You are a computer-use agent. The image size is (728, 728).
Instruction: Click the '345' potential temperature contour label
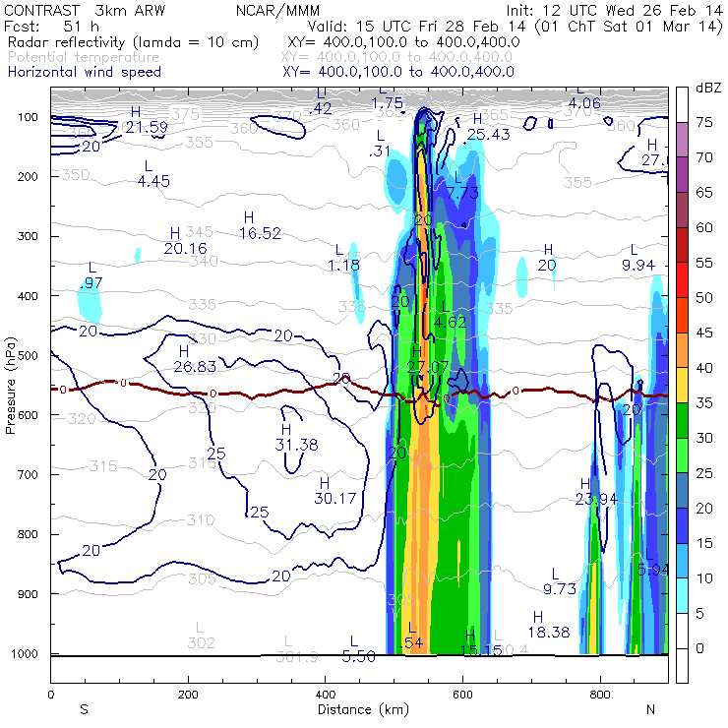pos(199,231)
